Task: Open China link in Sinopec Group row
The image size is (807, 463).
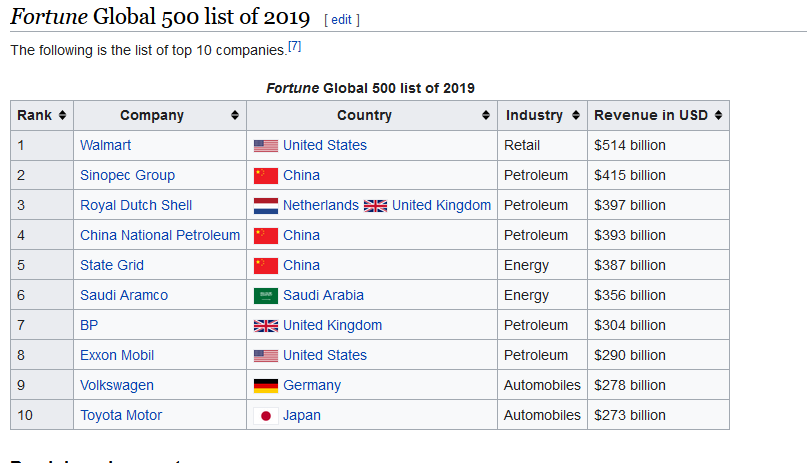Action: [x=301, y=175]
